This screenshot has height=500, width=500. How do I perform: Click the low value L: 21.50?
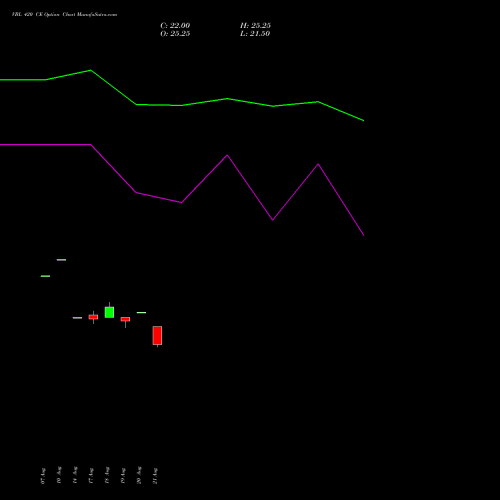pyautogui.click(x=255, y=34)
